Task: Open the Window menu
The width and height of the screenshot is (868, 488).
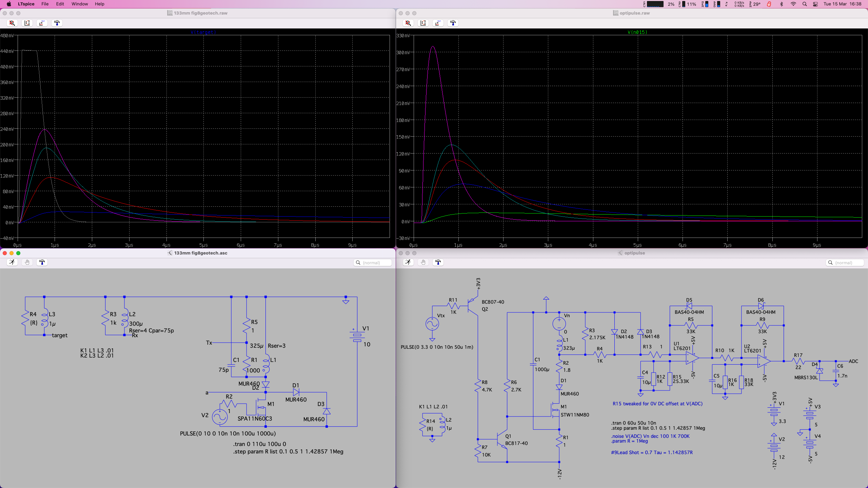Action: pos(80,4)
